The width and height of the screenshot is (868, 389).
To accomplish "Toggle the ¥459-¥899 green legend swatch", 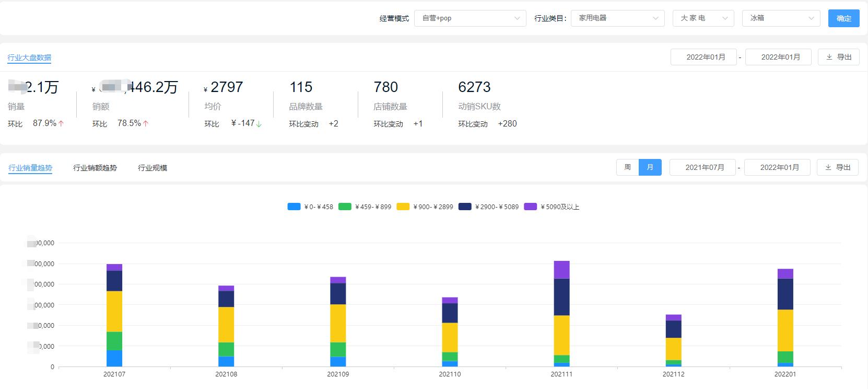I will [345, 207].
